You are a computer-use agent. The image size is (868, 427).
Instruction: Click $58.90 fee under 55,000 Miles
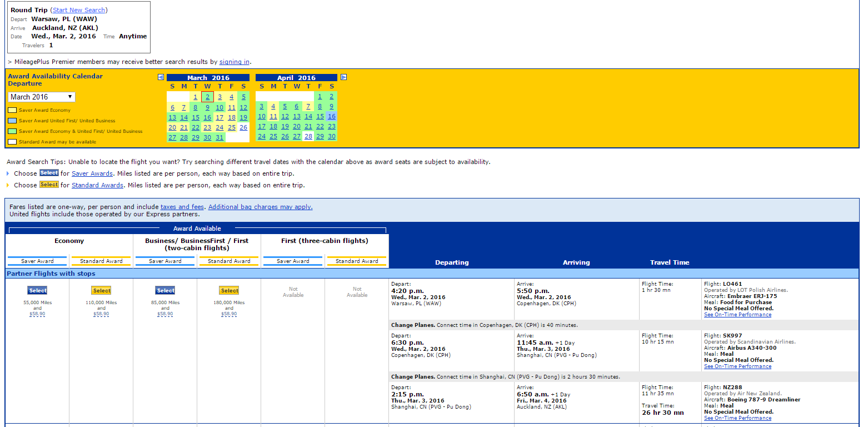[x=37, y=314]
